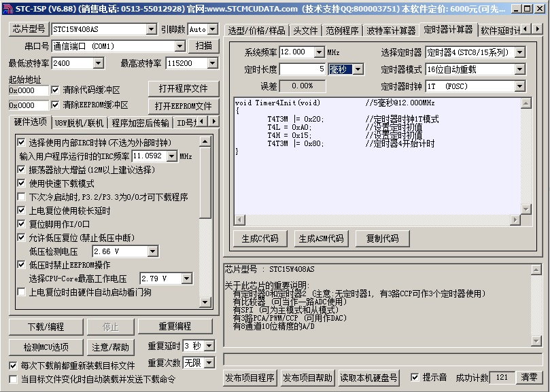
Task: Open the CPU-Core voltage 2.79 V dropdown
Action: coord(186,279)
